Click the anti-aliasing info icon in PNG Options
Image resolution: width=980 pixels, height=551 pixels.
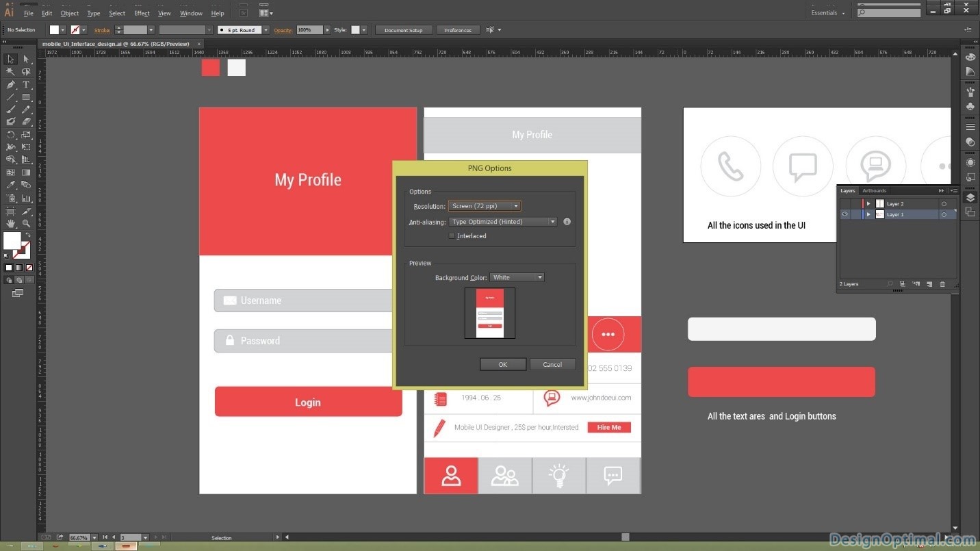coord(567,222)
